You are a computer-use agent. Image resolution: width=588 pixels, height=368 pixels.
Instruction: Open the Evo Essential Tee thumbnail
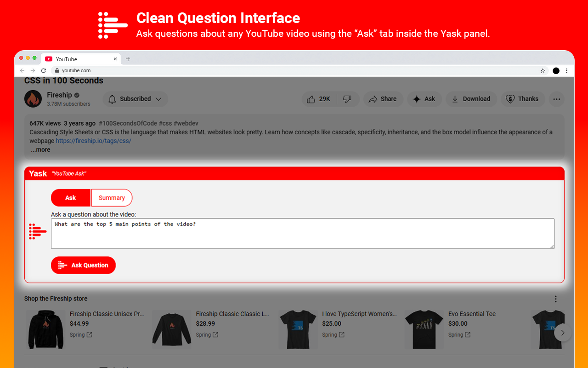(424, 329)
